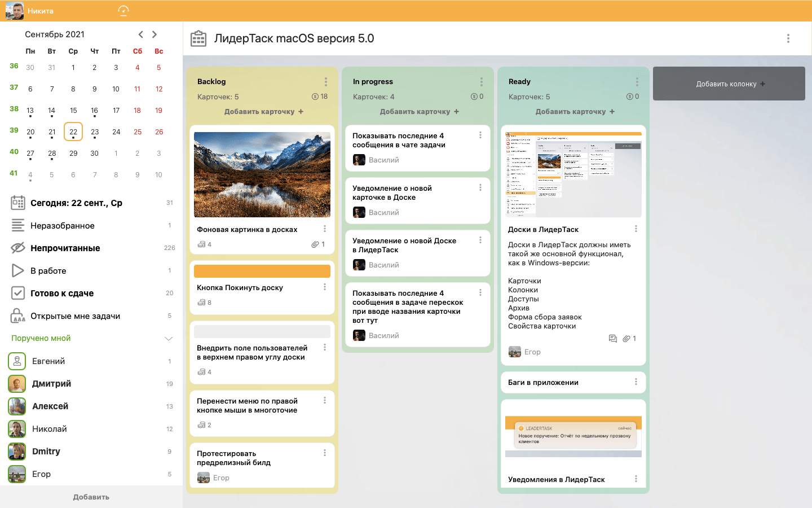Collapse the Поручено мной section

(168, 339)
